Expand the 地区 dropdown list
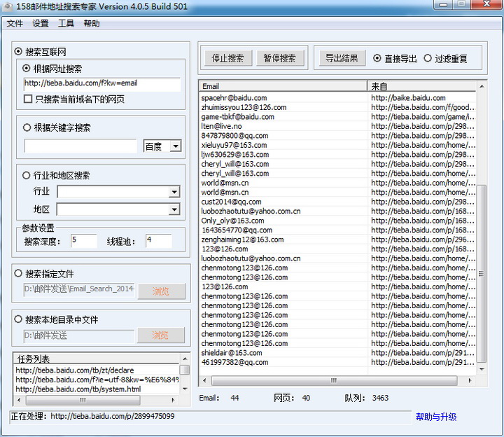Viewport: 504px width, 437px height. 174,209
